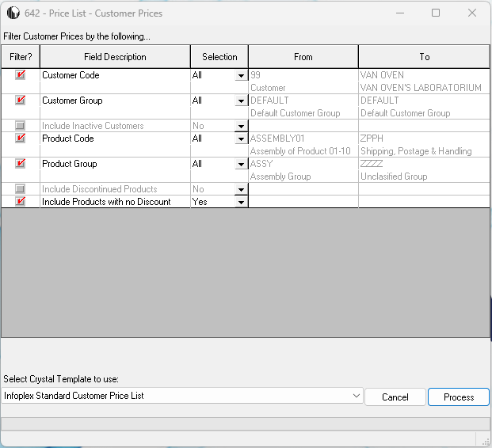The image size is (492, 448).
Task: Uncheck the Product Group filter checkbox
Action: [x=21, y=164]
